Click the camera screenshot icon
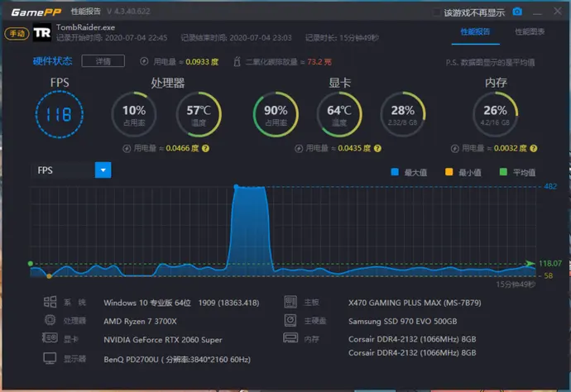This screenshot has height=392, width=571. point(517,12)
